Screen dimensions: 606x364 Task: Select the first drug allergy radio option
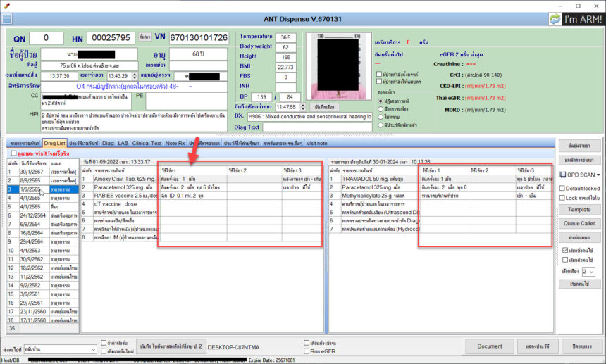[381, 101]
